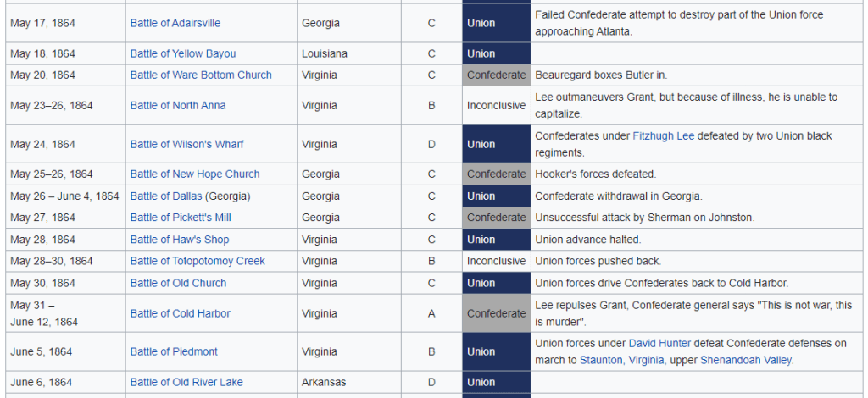Viewport: 868px width, 398px height.
Task: Select the Inconclusive cell in North Anna row
Action: point(496,106)
